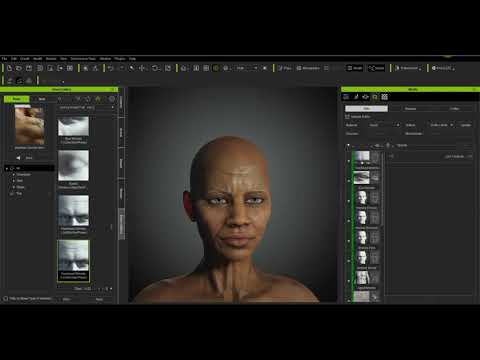This screenshot has height=360, width=480.
Task: Activate the Rotate gizmo tool
Action: click(155, 68)
